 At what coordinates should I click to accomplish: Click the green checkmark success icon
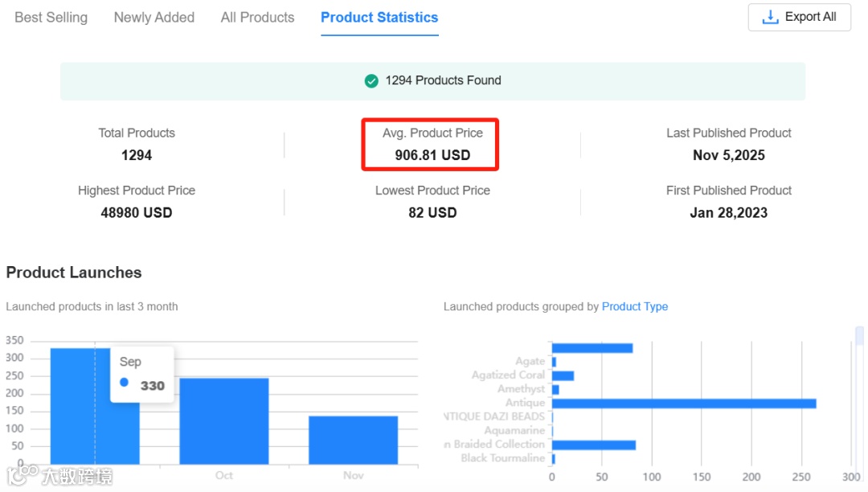coord(371,80)
